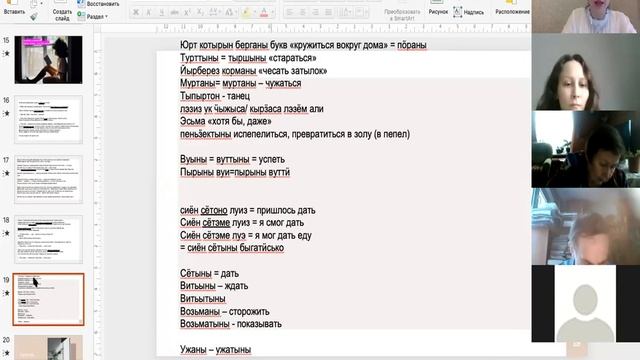
Task: Click the line 'Возьманы – сторожить'
Action: pos(224,311)
